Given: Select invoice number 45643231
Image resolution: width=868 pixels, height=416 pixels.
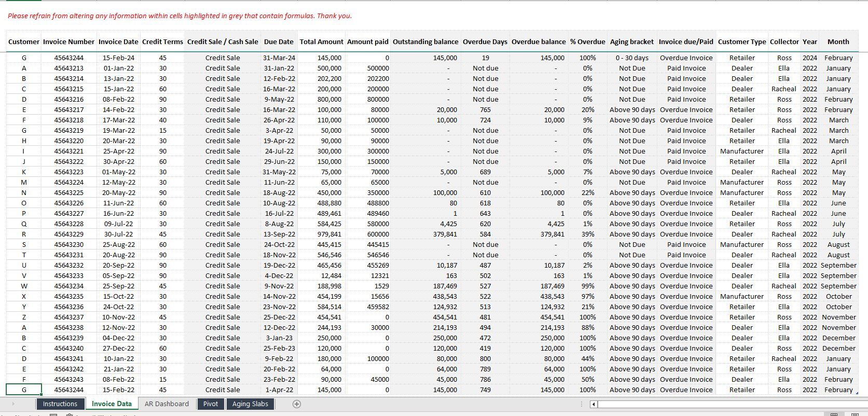Looking at the screenshot, I should (x=69, y=255).
